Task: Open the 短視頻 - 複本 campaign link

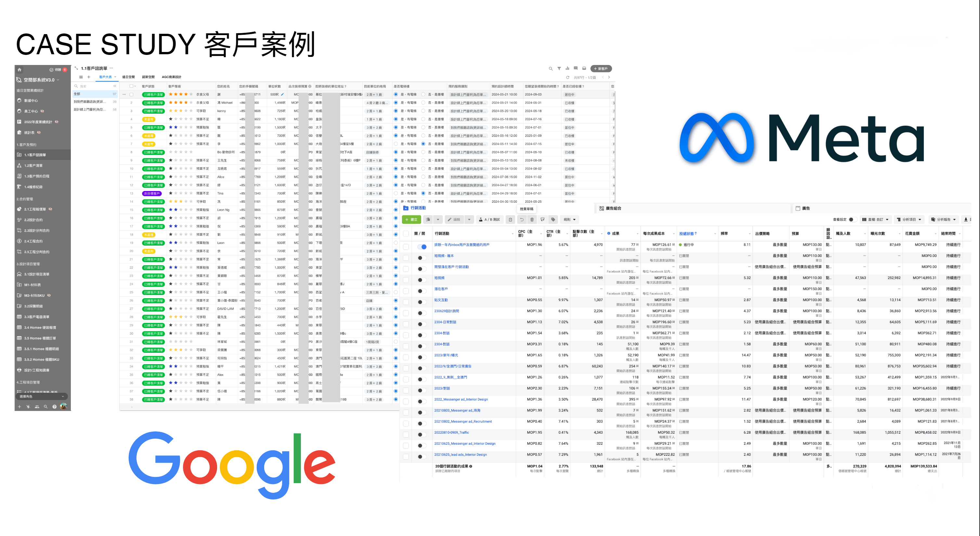Action: (x=444, y=256)
